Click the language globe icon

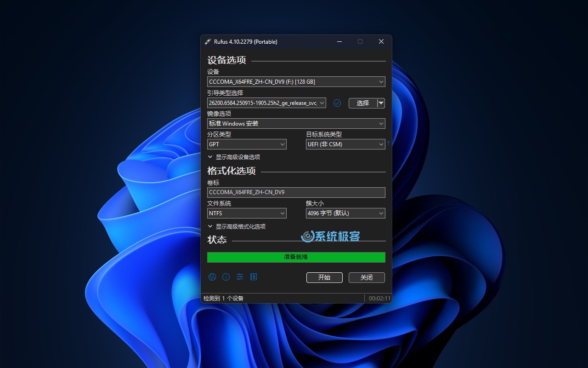212,277
